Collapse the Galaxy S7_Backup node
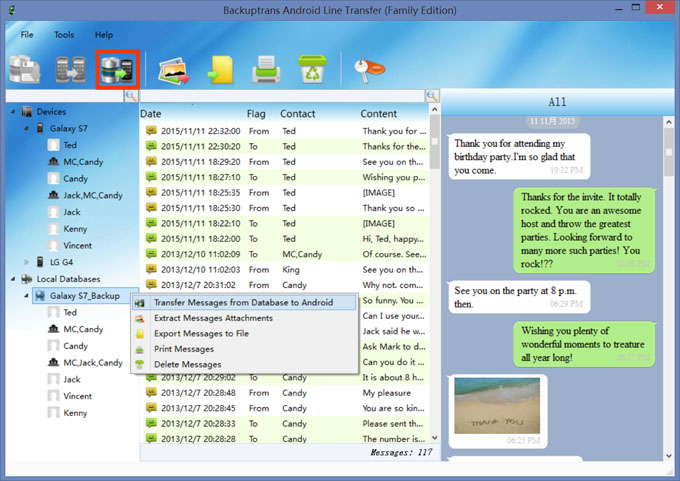The height and width of the screenshot is (481, 680). tap(26, 296)
